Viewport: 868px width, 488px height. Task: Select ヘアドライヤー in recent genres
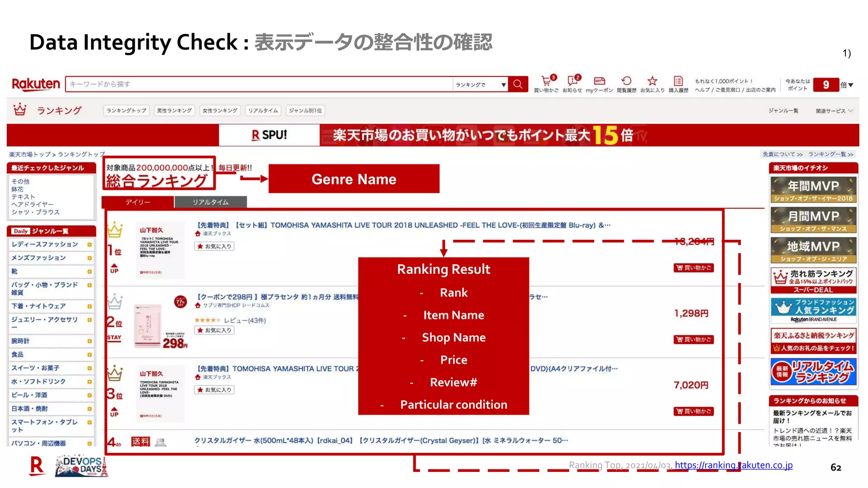tap(33, 205)
